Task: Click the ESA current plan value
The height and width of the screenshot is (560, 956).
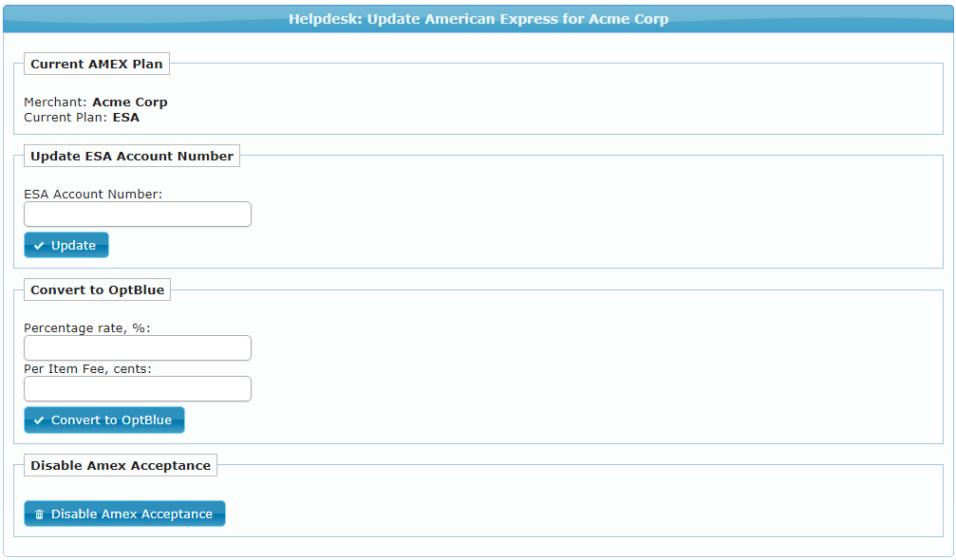Action: [126, 118]
